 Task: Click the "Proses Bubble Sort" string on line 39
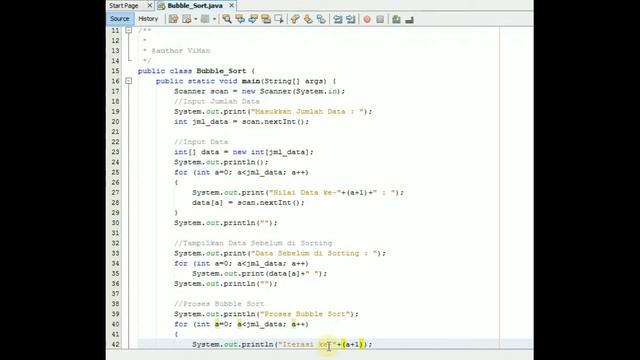tap(305, 314)
